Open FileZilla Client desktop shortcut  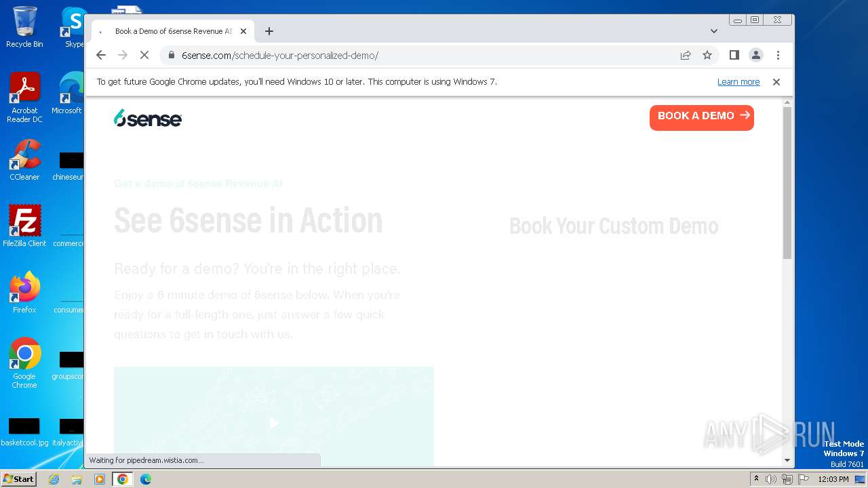[24, 226]
